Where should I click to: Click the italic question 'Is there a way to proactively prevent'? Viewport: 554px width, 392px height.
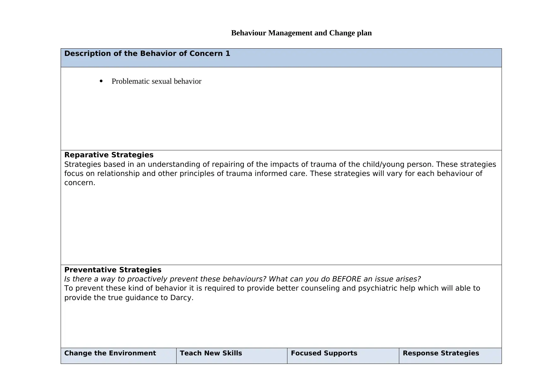pyautogui.click(x=243, y=279)
